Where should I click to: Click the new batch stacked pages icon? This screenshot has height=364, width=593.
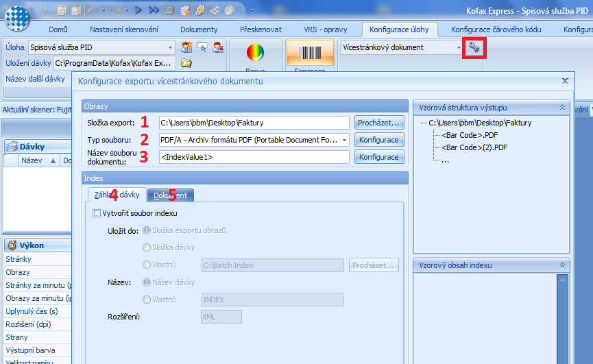coord(184,10)
